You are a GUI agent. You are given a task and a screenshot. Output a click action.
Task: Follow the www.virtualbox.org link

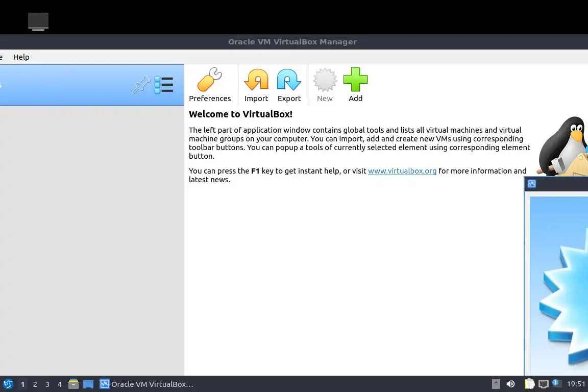[402, 171]
